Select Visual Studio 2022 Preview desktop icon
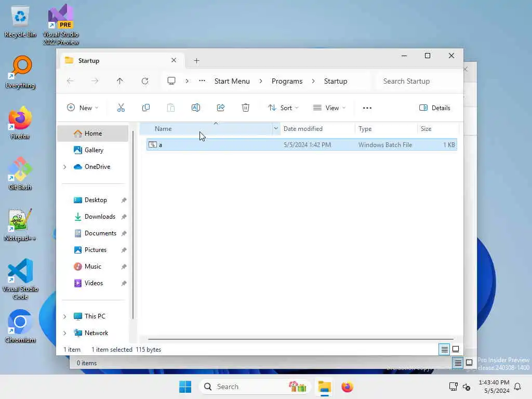Image resolution: width=532 pixels, height=399 pixels. click(61, 25)
